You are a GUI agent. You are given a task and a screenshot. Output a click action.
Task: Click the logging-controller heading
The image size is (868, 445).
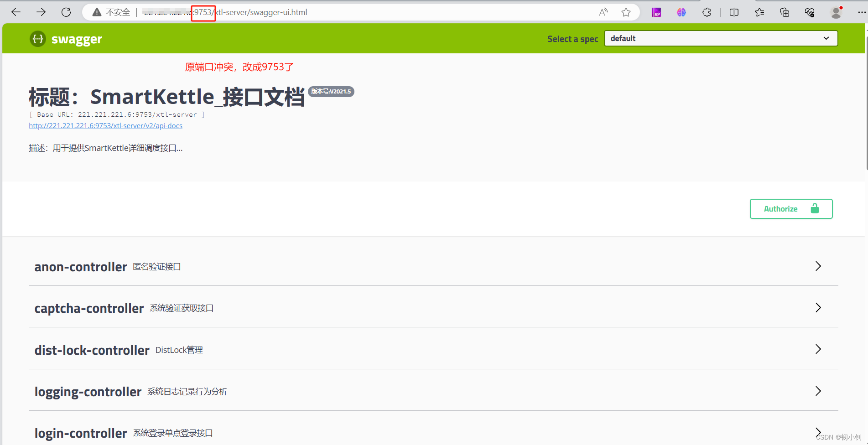tap(88, 392)
